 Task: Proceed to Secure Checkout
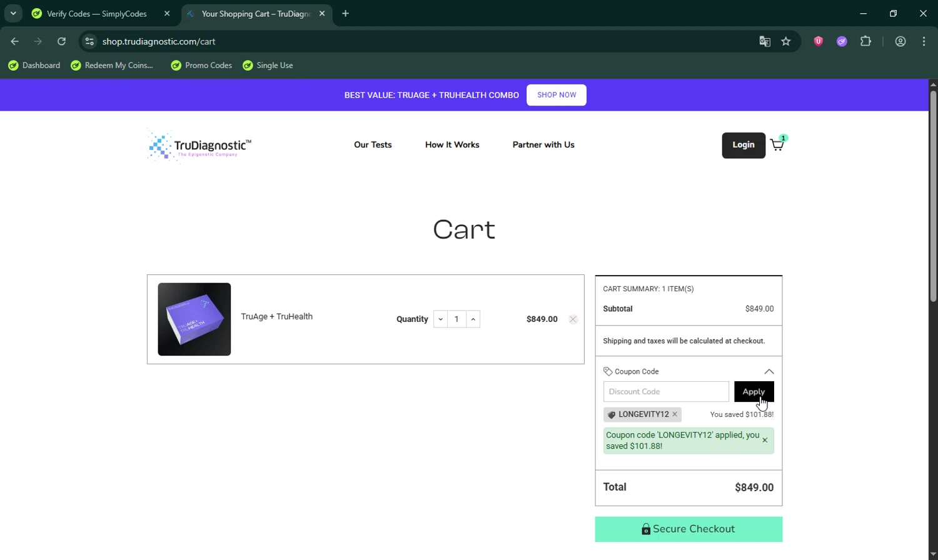coord(688,529)
